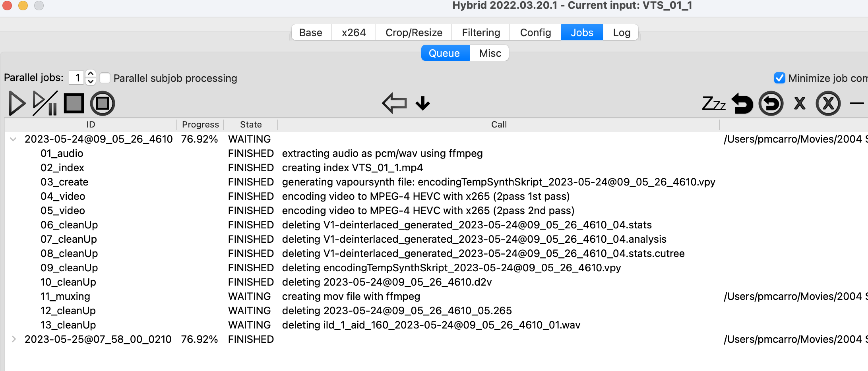The image size is (868, 371).
Task: Collapse job 2023-05-24@09_05_26_4610
Action: pos(14,139)
